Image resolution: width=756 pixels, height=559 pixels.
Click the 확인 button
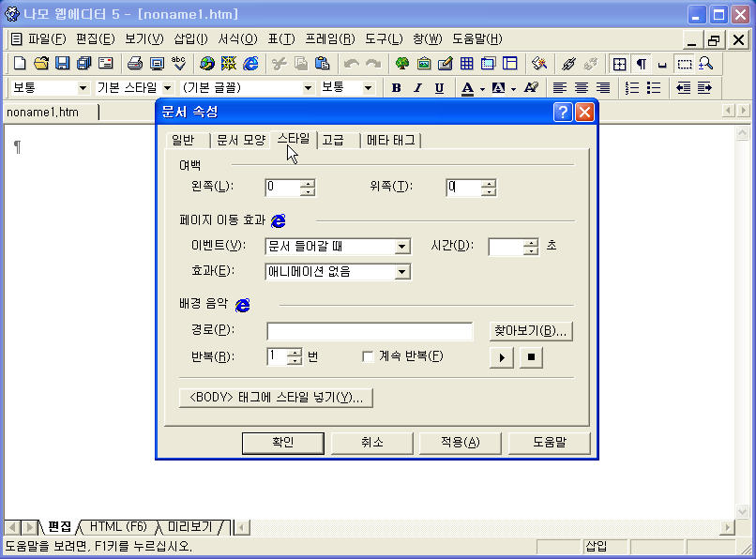282,443
